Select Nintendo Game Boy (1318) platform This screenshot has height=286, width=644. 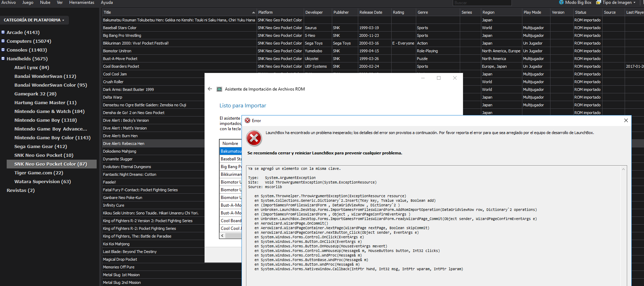coord(45,120)
